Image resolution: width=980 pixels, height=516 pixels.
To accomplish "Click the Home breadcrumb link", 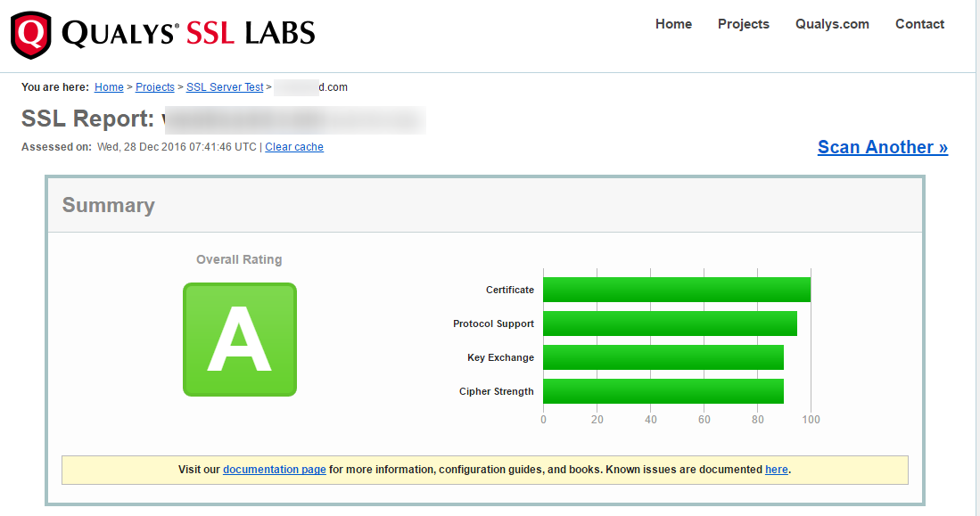I will coord(109,87).
